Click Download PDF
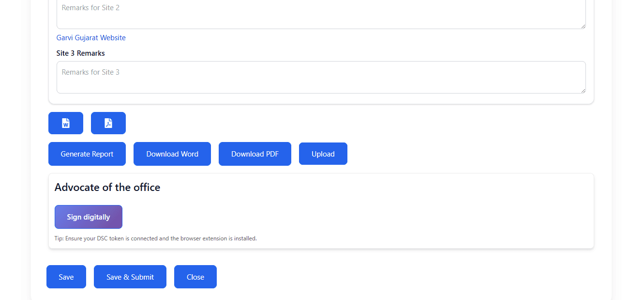Image resolution: width=644 pixels, height=300 pixels. [x=255, y=154]
